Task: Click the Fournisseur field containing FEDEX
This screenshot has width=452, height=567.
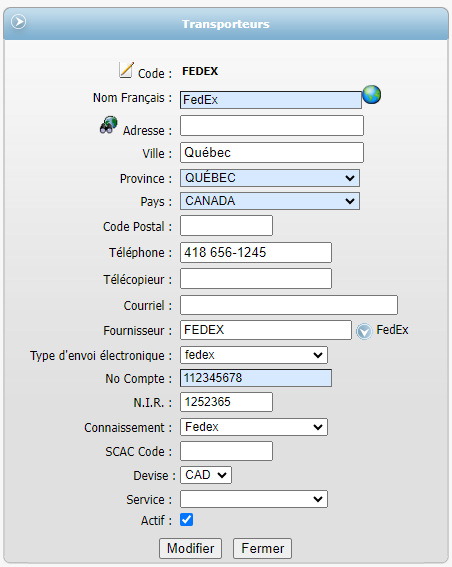Action: pyautogui.click(x=266, y=330)
